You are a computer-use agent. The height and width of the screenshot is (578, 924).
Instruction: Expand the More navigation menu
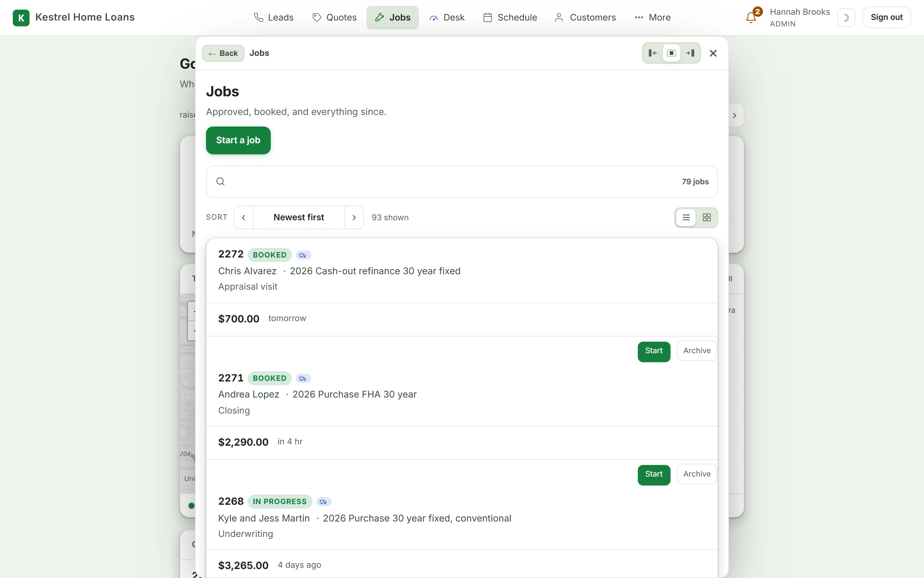click(653, 18)
